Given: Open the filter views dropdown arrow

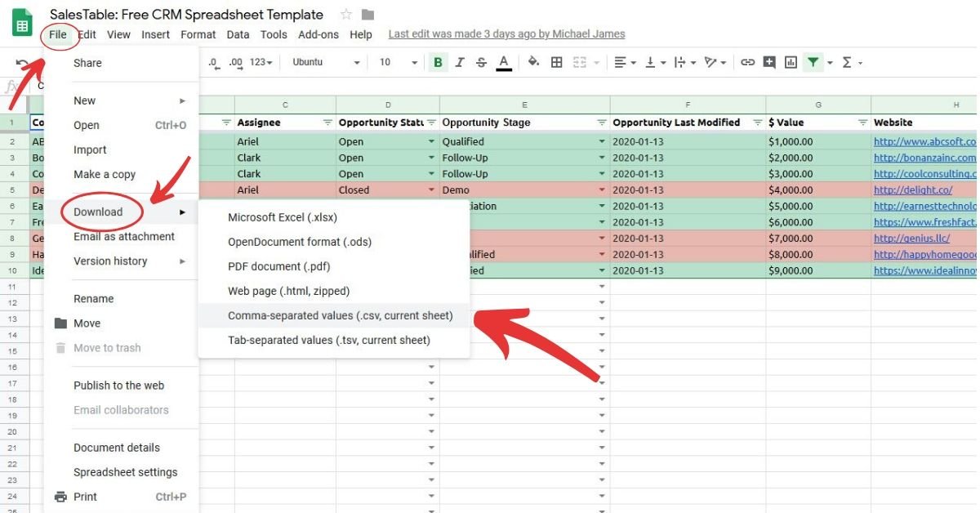Looking at the screenshot, I should click(830, 63).
